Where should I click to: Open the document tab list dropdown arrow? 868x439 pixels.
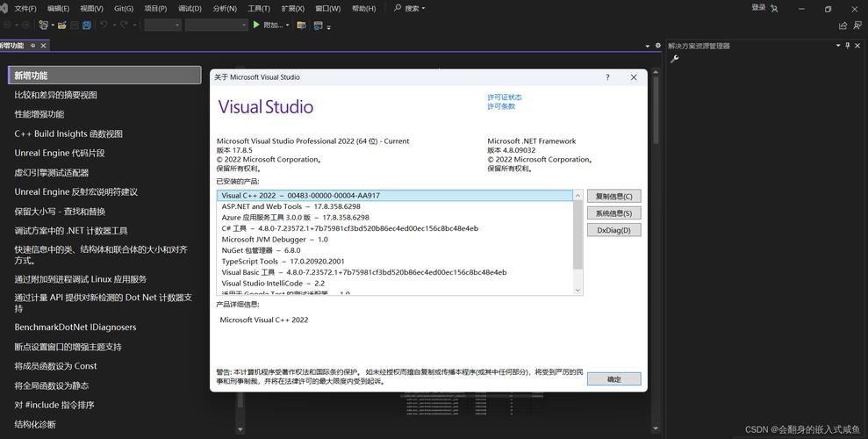[648, 46]
